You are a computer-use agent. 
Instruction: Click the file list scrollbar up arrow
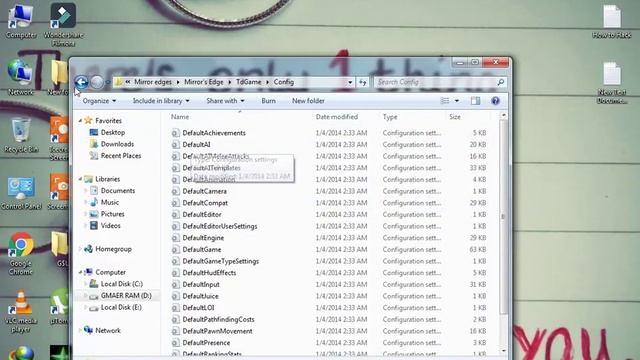coord(503,116)
